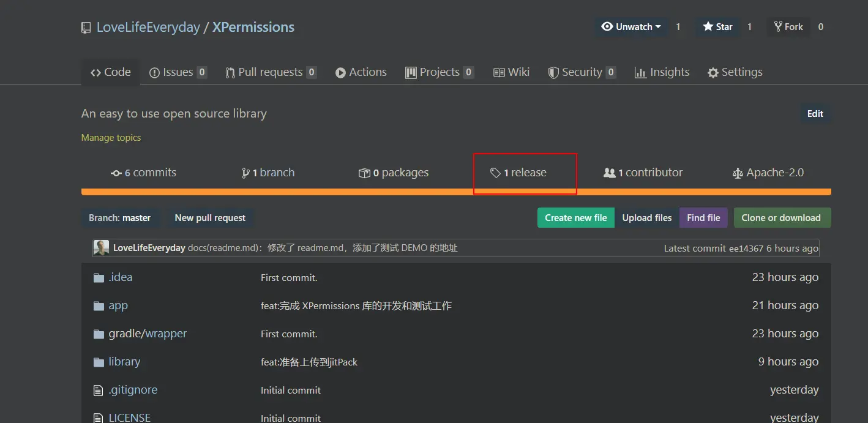868x423 pixels.
Task: Click the 21 hours ago timestamp
Action: coord(785,305)
